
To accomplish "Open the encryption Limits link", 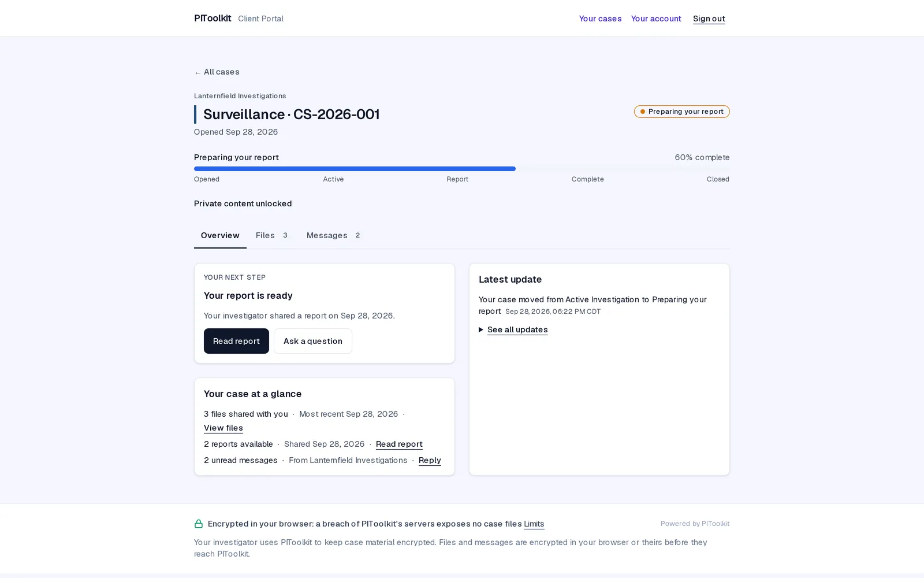I will tap(534, 524).
